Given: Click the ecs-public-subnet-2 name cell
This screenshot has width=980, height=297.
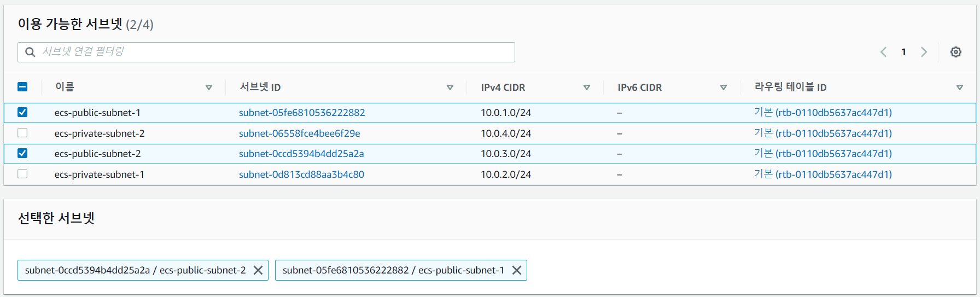Looking at the screenshot, I should (x=97, y=154).
